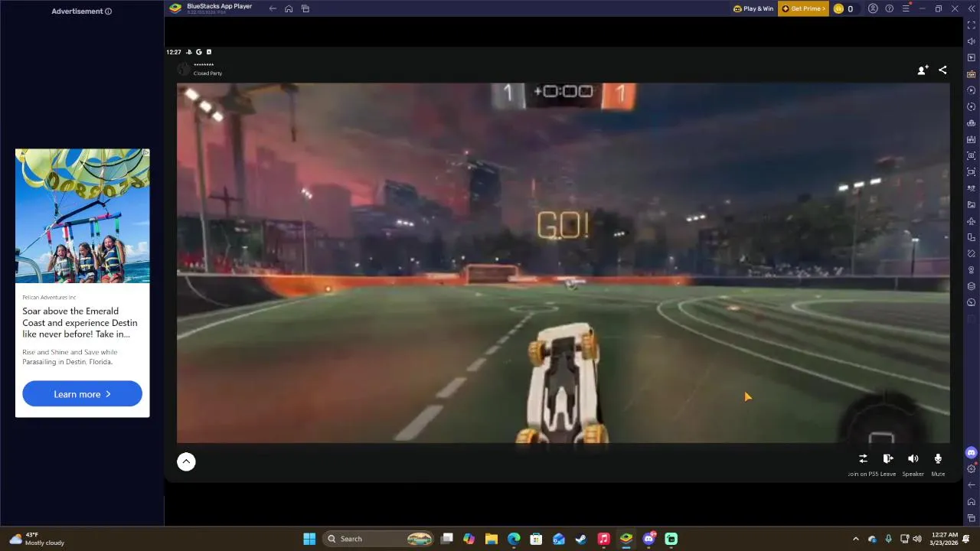Enter fullscreen from the side toolbar
The height and width of the screenshot is (551, 980).
pyautogui.click(x=972, y=25)
